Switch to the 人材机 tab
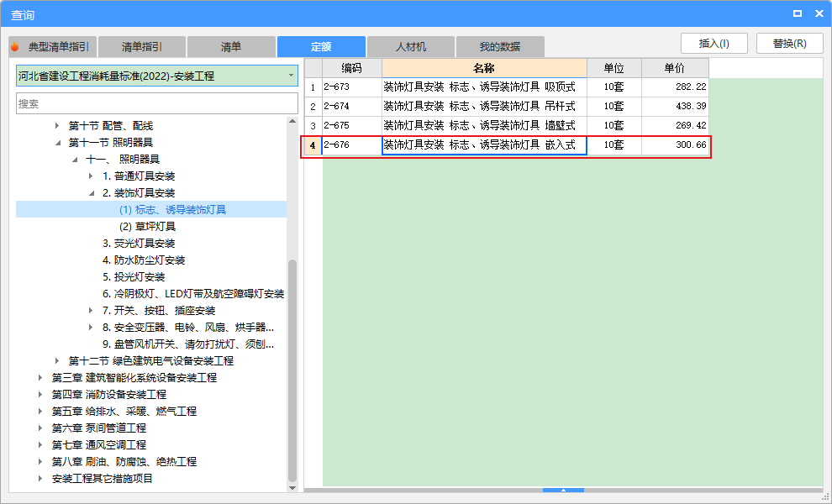The image size is (832, 504). coord(411,46)
